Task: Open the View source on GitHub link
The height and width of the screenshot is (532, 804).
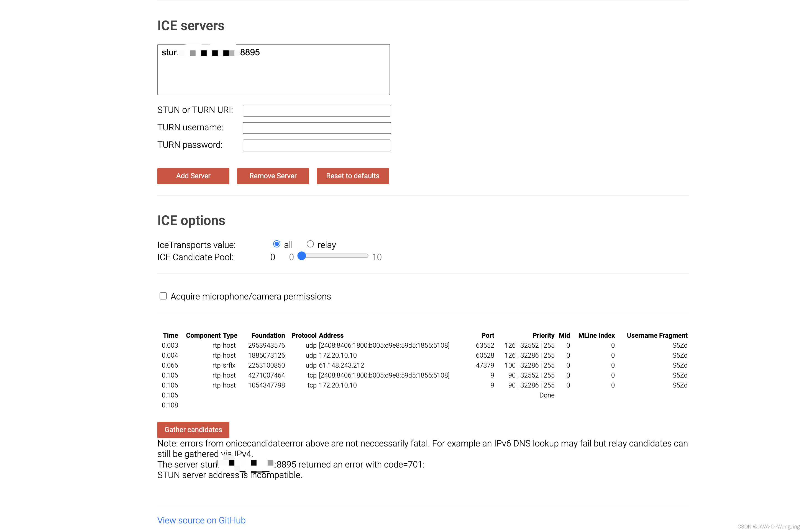Action: tap(201, 520)
